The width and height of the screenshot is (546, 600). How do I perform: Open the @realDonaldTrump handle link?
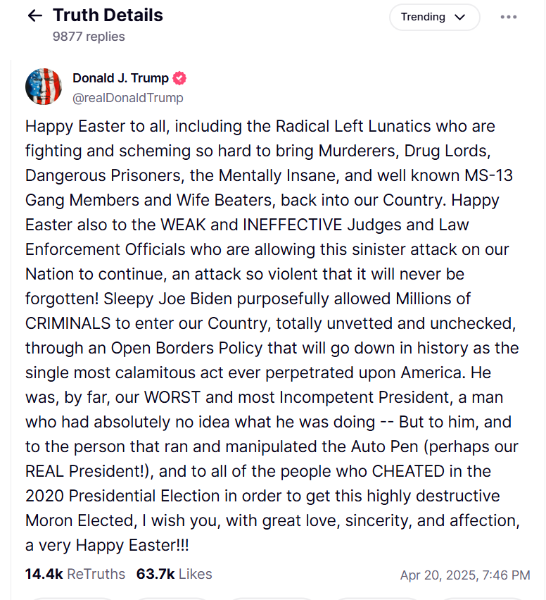click(128, 98)
